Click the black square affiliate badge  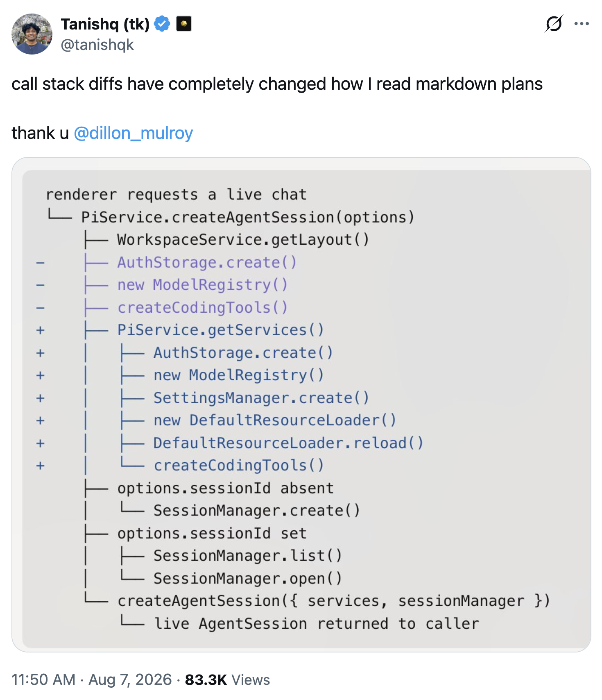[184, 24]
